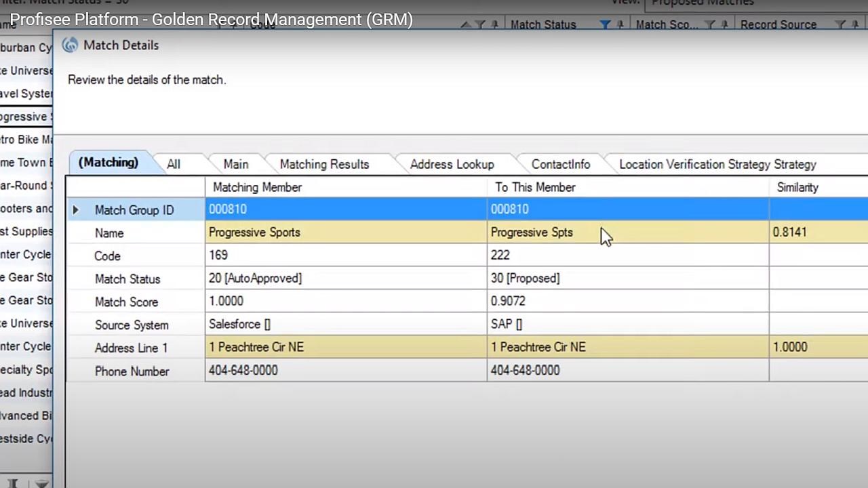Viewport: 868px width, 488px height.
Task: Click the To This Member column header
Action: (628, 187)
